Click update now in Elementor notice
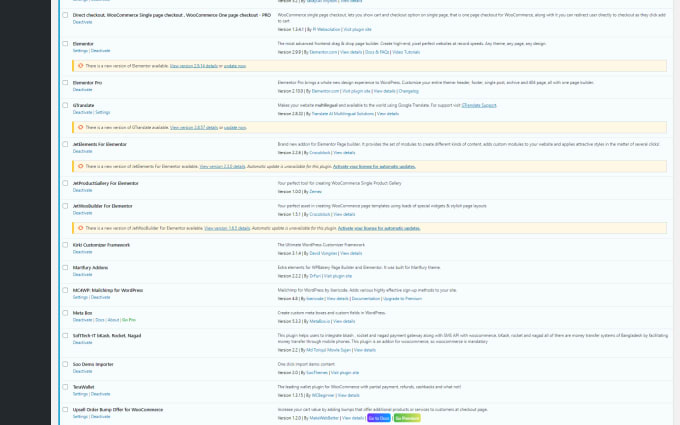 point(235,66)
